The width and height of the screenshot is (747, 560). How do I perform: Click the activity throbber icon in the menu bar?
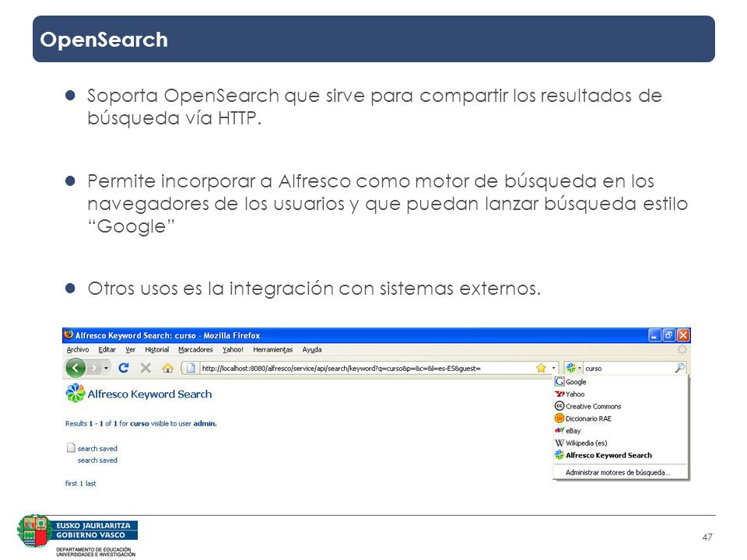click(682, 349)
